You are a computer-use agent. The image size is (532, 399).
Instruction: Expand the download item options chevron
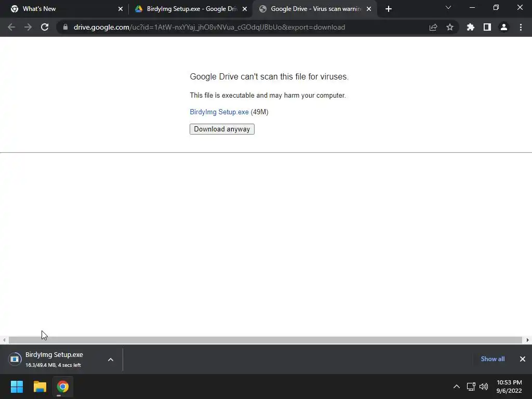111,360
